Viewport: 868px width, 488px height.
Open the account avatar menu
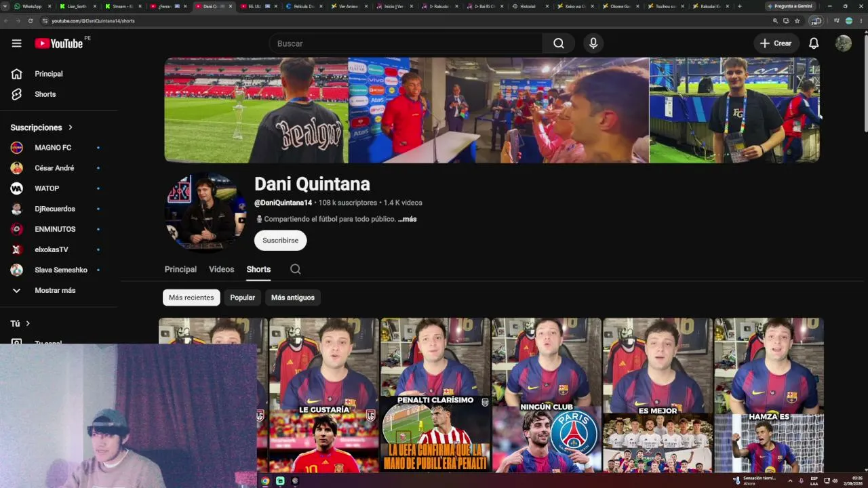click(844, 43)
